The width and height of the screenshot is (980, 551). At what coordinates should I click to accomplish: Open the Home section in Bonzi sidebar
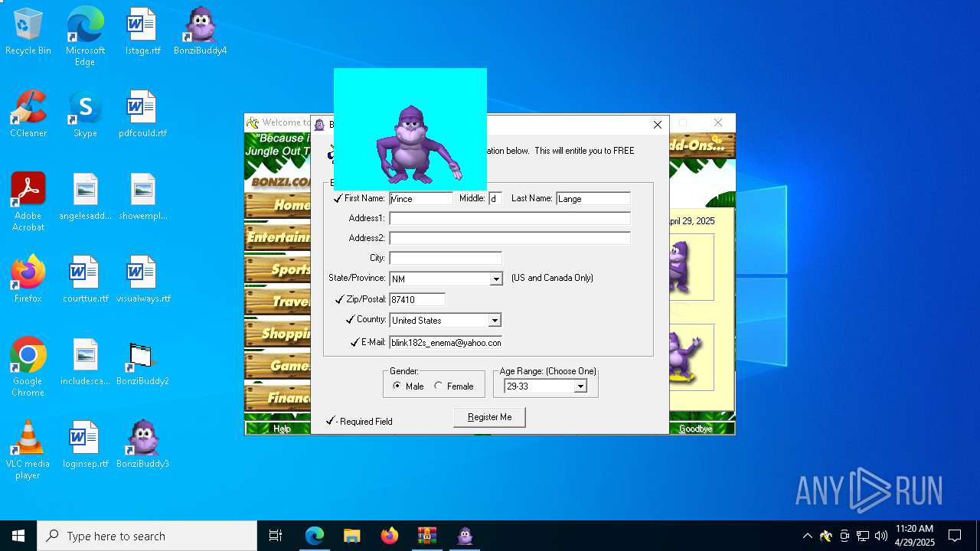click(x=278, y=205)
